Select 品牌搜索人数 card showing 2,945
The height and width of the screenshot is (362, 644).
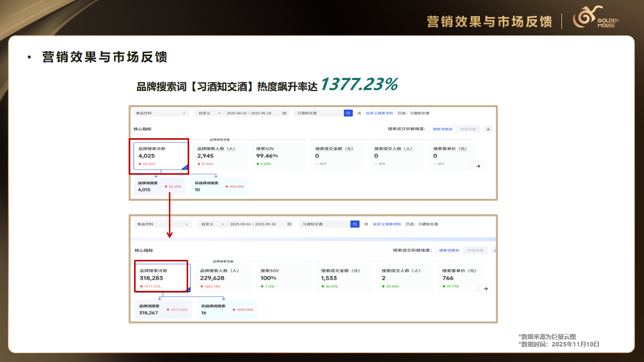pos(220,156)
